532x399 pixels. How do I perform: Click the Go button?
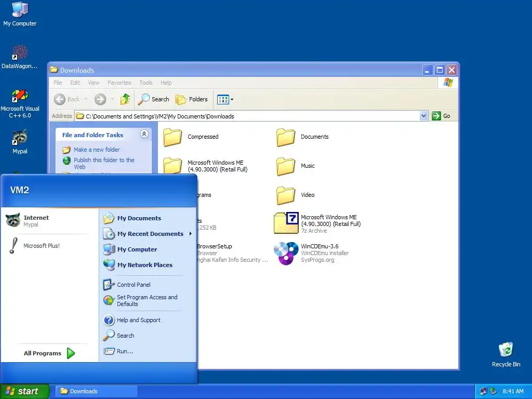(441, 116)
